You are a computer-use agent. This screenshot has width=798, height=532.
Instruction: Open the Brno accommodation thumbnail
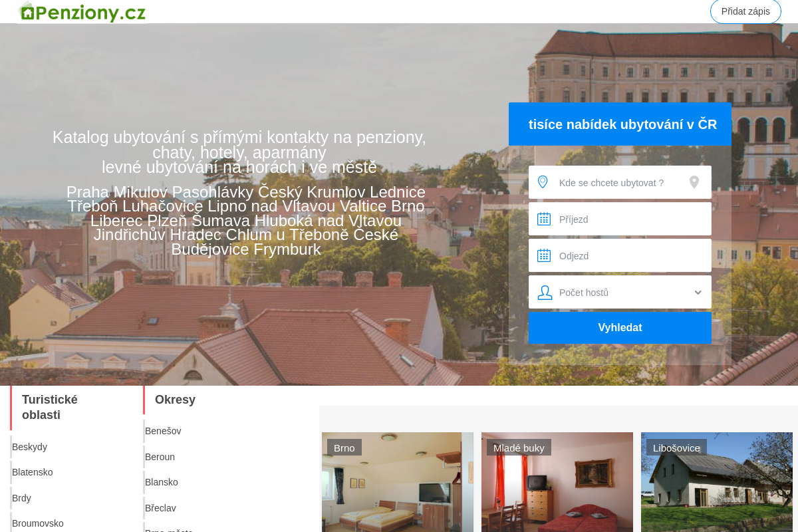click(398, 482)
